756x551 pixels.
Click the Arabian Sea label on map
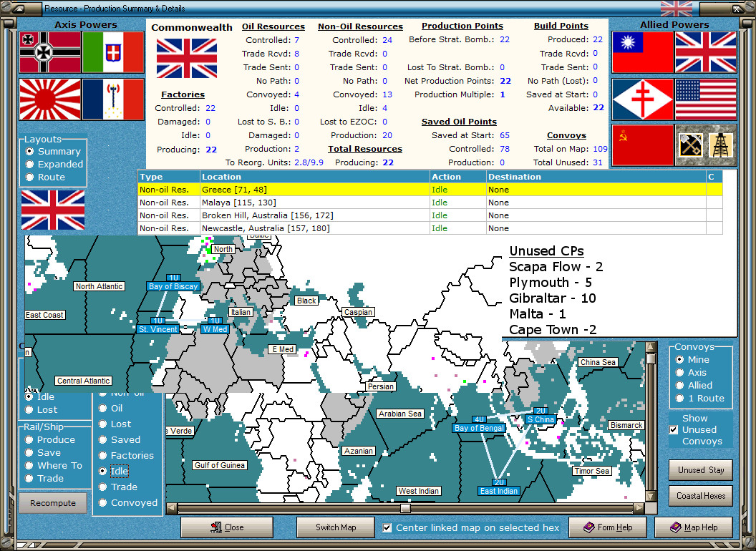tap(400, 414)
